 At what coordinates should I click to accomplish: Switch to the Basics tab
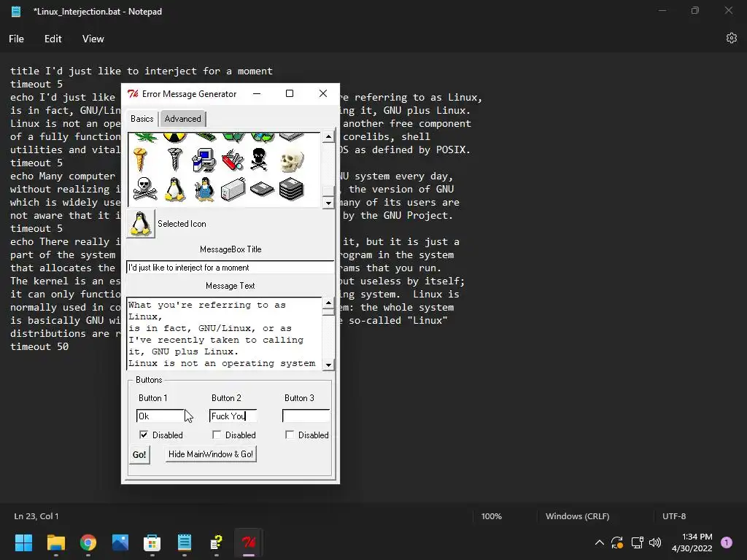point(142,119)
